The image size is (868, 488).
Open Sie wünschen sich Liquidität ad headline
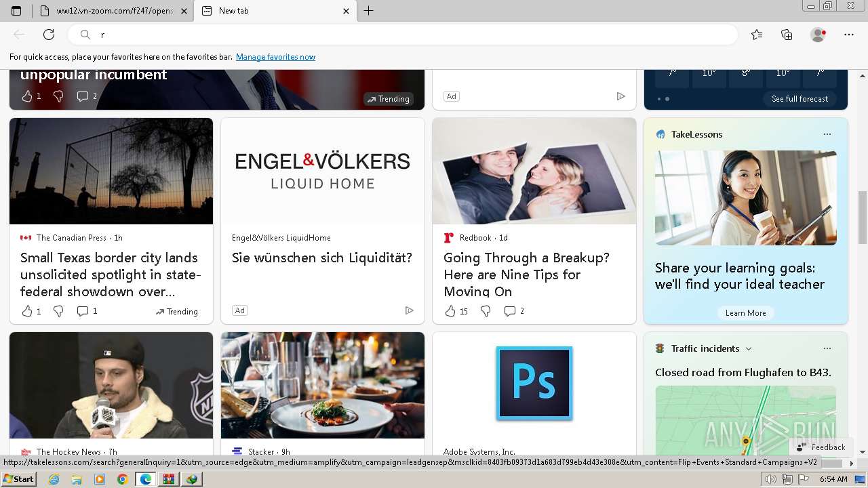[x=322, y=258]
